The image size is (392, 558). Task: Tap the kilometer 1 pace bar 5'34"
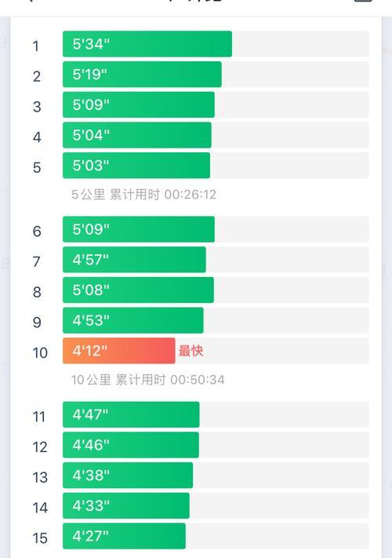point(147,44)
